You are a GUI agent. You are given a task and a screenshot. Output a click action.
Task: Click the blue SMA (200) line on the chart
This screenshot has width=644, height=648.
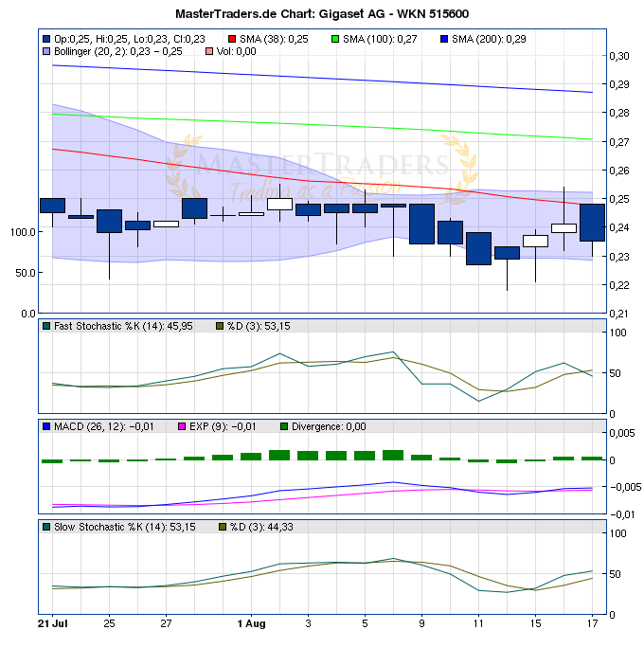(322, 78)
